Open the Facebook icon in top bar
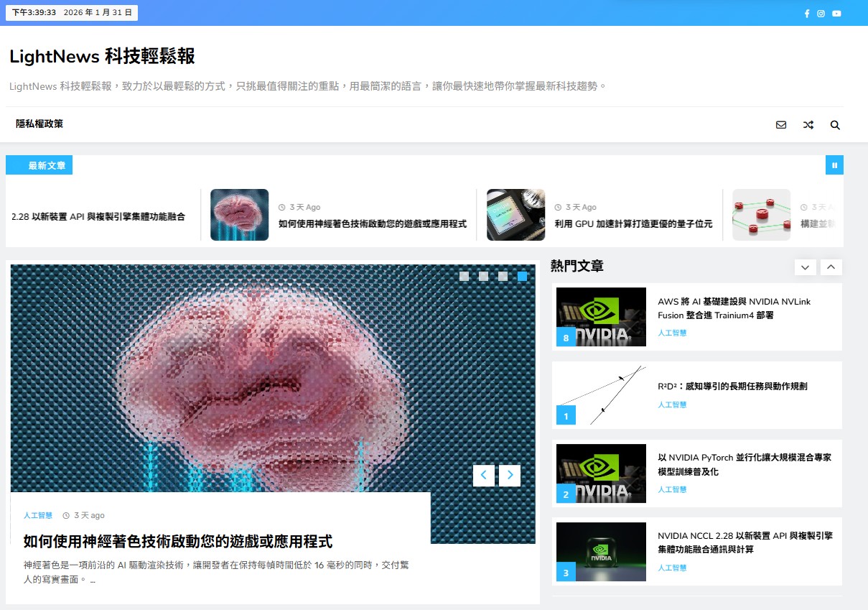The height and width of the screenshot is (610, 868). [x=806, y=14]
